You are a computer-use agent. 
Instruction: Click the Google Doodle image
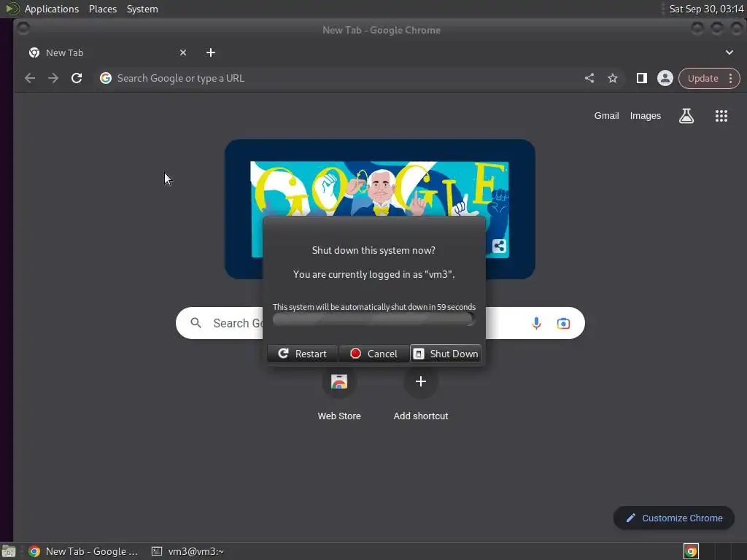point(379,188)
